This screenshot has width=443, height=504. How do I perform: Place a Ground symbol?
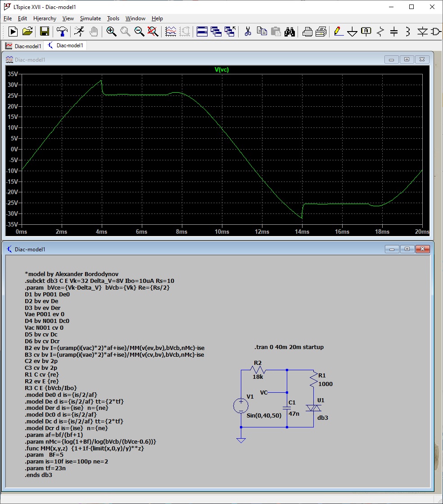[353, 32]
